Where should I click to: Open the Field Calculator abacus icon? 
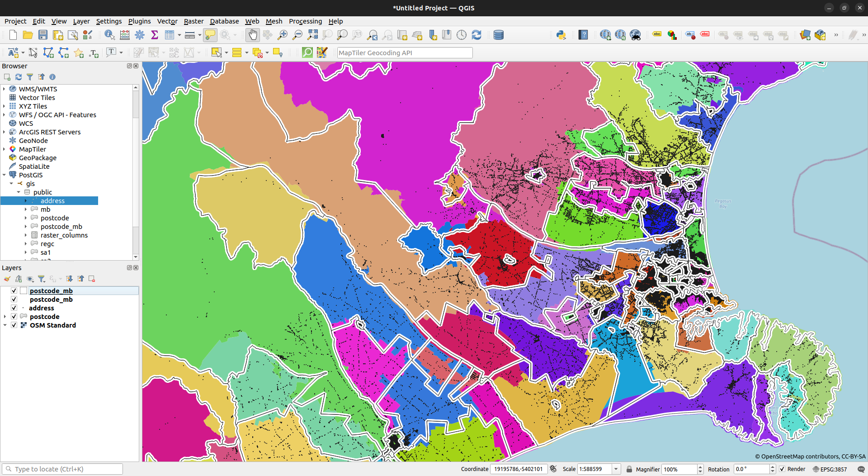click(x=125, y=35)
